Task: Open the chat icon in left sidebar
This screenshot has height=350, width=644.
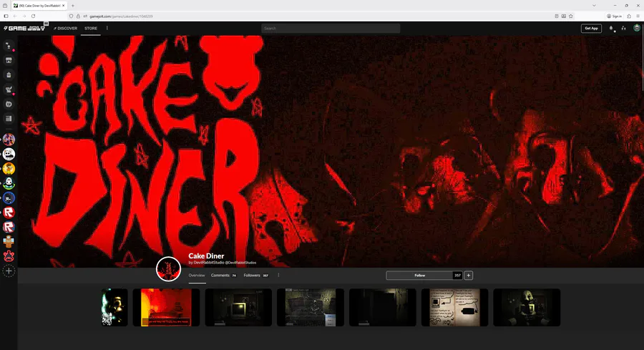Action: pyautogui.click(x=9, y=46)
